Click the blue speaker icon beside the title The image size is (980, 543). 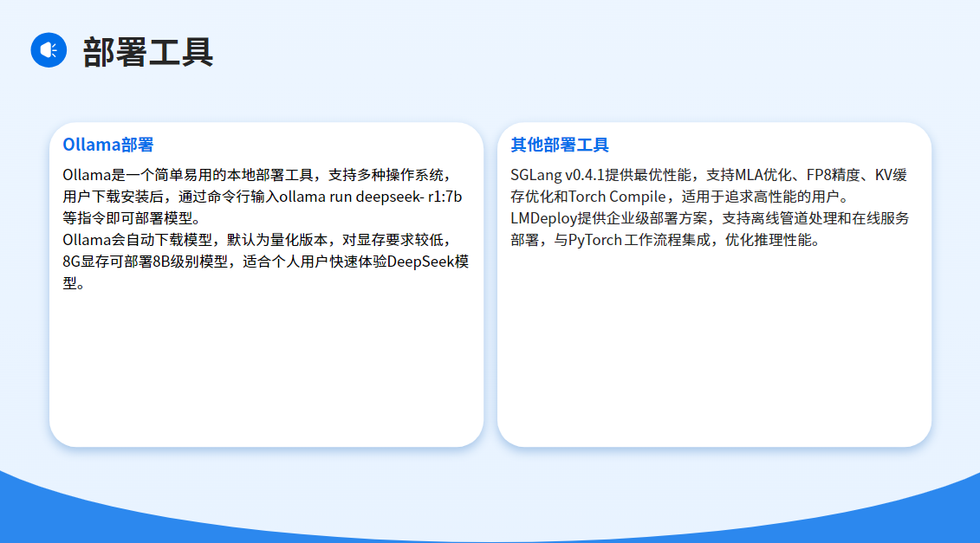pos(49,50)
